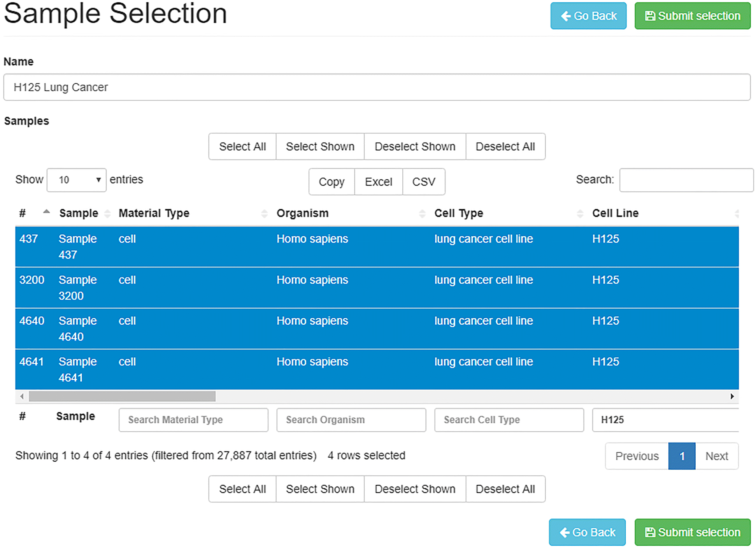Screen dimensions: 756x548
Task: Click the horizontal scrollbar thumb
Action: [x=122, y=396]
